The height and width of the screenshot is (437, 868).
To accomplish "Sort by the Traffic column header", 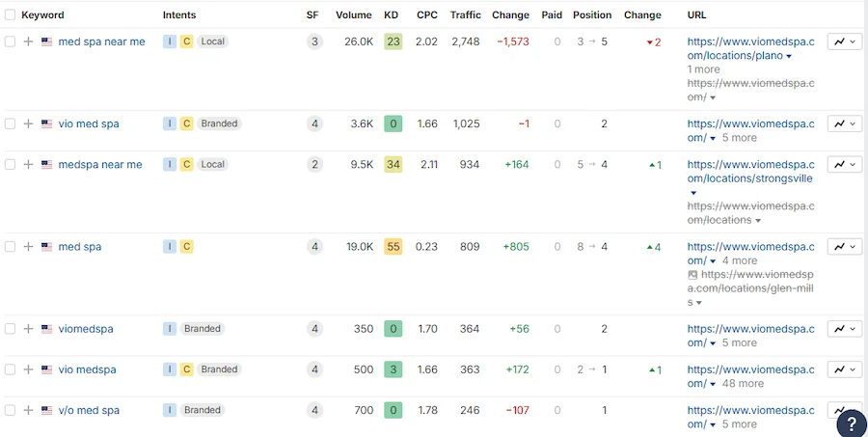I will (x=465, y=15).
